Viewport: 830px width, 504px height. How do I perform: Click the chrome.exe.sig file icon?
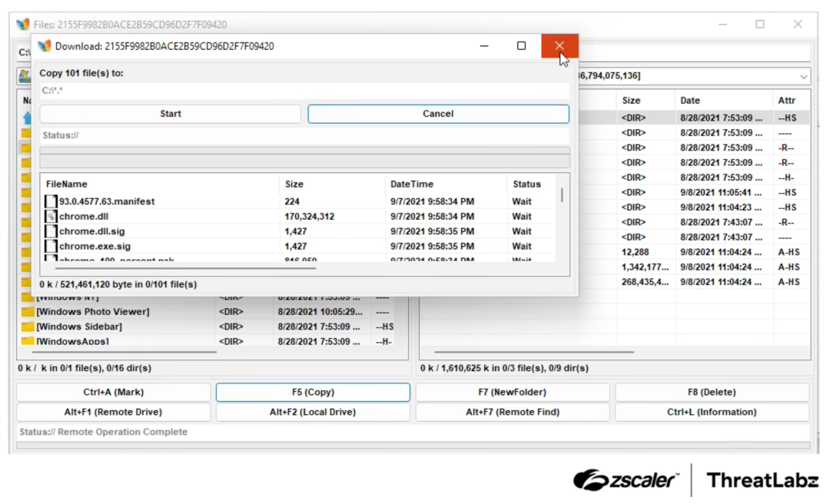click(51, 247)
